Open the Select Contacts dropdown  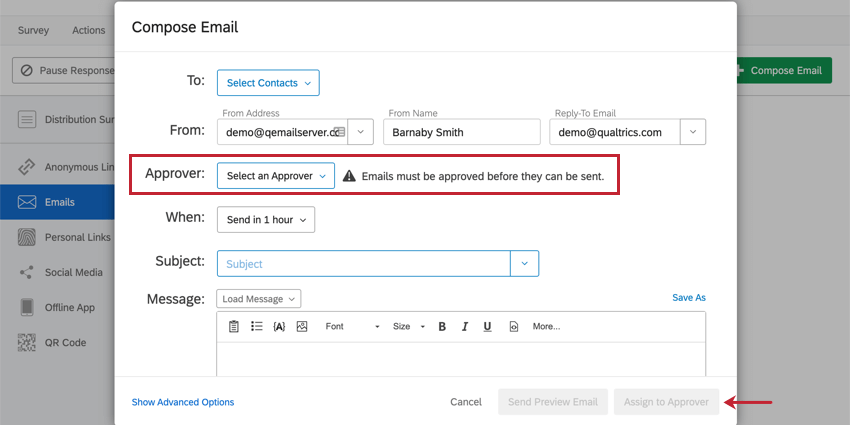click(268, 83)
